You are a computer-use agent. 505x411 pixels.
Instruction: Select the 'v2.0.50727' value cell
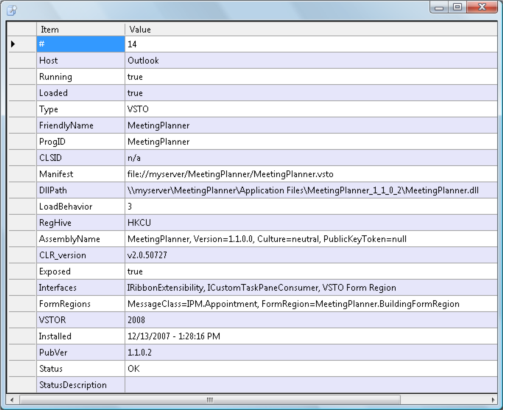coord(311,255)
